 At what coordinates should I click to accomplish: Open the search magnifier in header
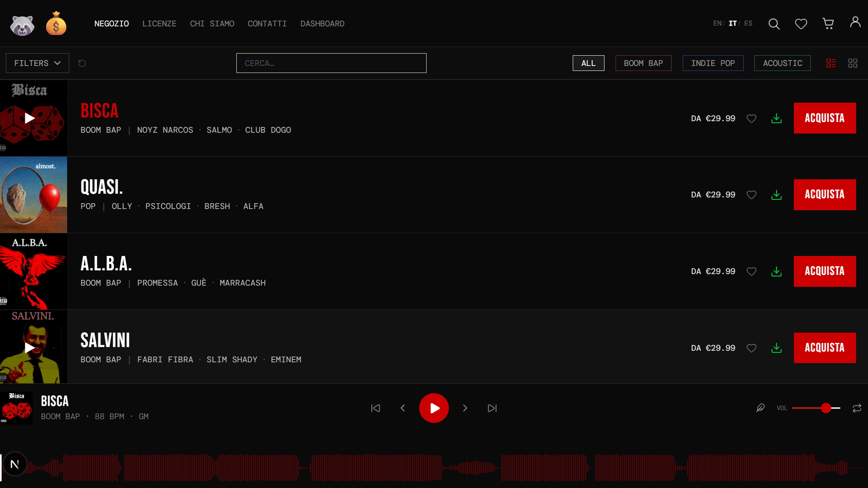click(x=774, y=24)
